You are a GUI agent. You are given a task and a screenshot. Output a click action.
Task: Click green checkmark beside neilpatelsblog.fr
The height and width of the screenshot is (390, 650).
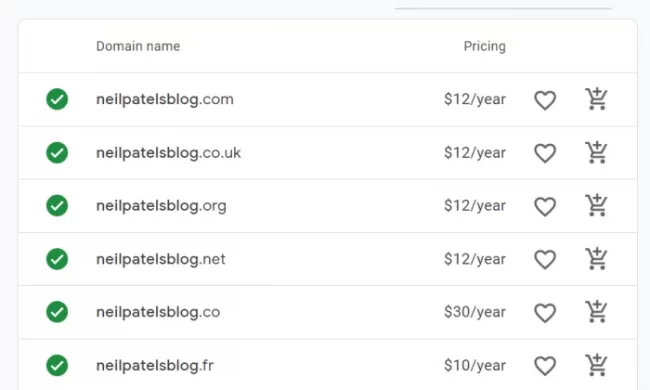click(57, 366)
